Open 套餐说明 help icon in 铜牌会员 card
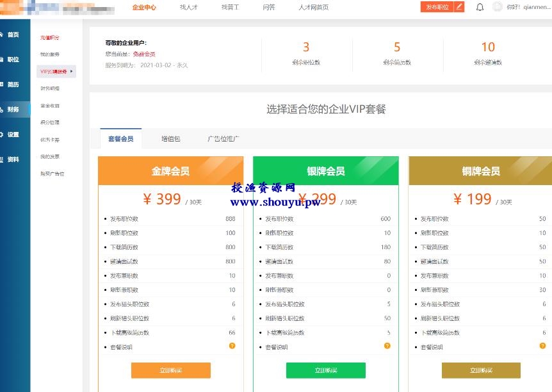The width and height of the screenshot is (552, 392). tap(542, 346)
